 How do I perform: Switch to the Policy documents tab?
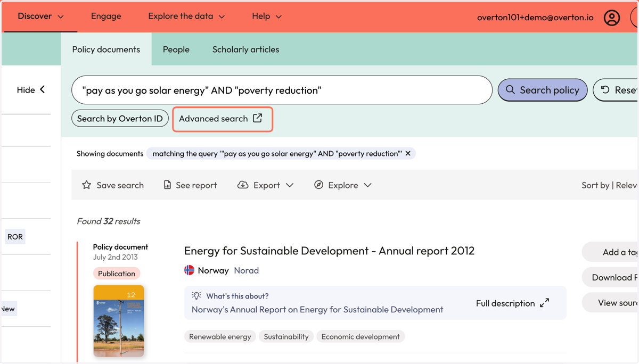pos(106,49)
